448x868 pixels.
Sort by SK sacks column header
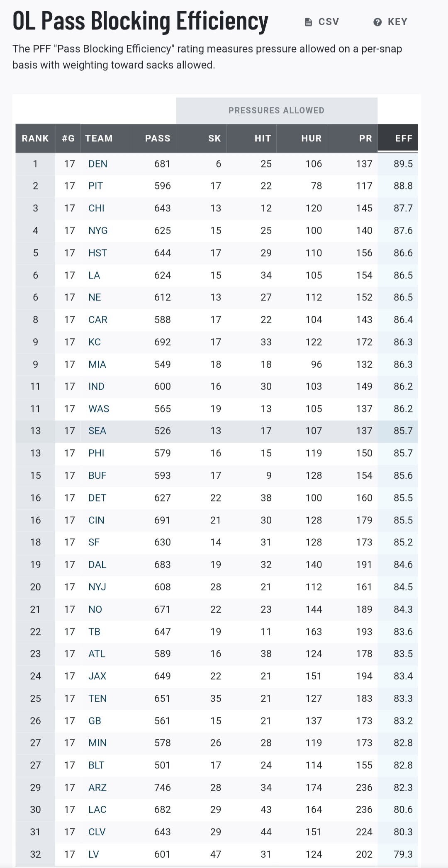click(214, 138)
